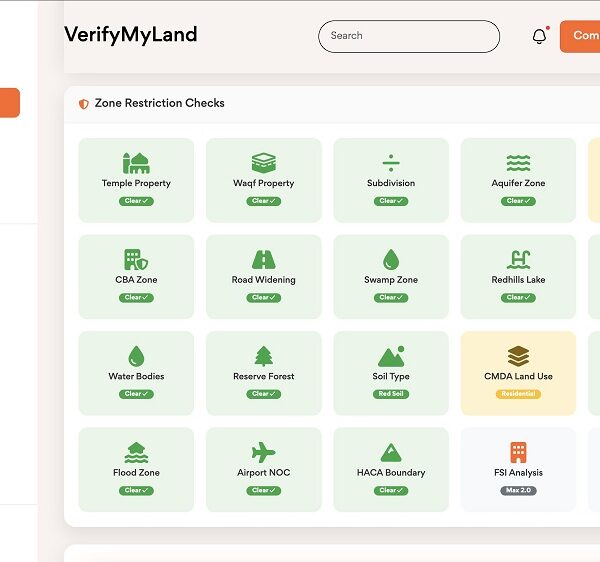Click the 'CBA Zone' label
The width and height of the screenshot is (600, 562).
click(x=136, y=280)
